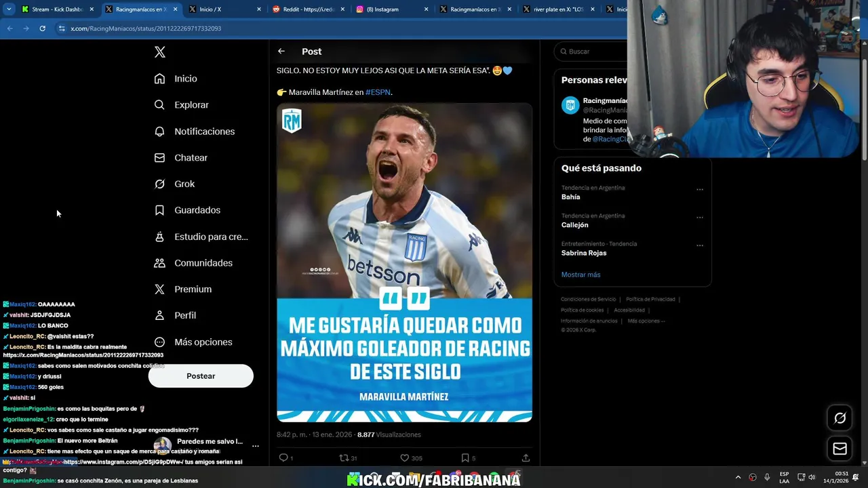
Task: Go to Inicio home icon
Action: (x=159, y=79)
